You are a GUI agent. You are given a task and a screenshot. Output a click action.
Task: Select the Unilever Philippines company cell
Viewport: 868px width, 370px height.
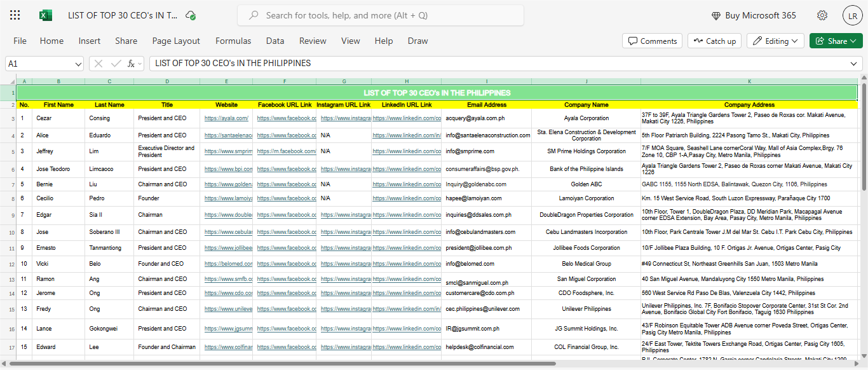[586, 309]
